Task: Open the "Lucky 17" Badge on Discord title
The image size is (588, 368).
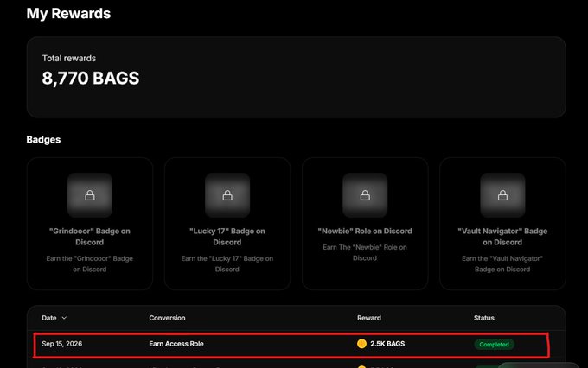Action: click(227, 237)
